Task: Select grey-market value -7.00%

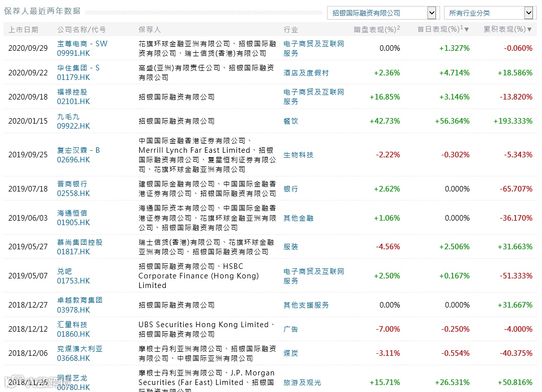Action: [x=388, y=329]
